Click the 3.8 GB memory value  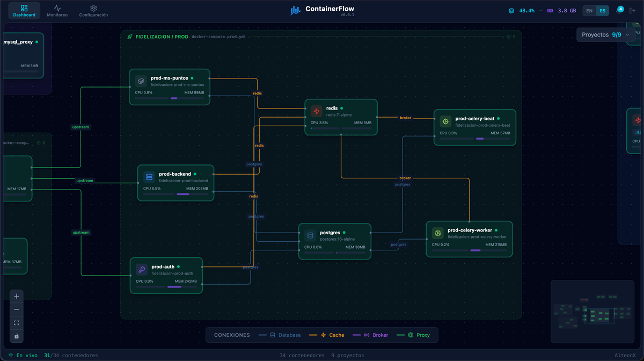point(567,11)
